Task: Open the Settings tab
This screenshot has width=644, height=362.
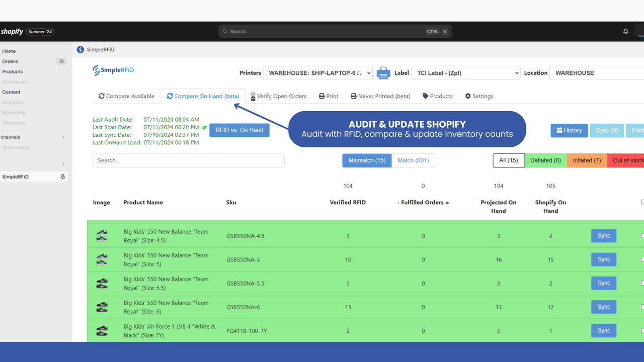Action: tap(479, 96)
